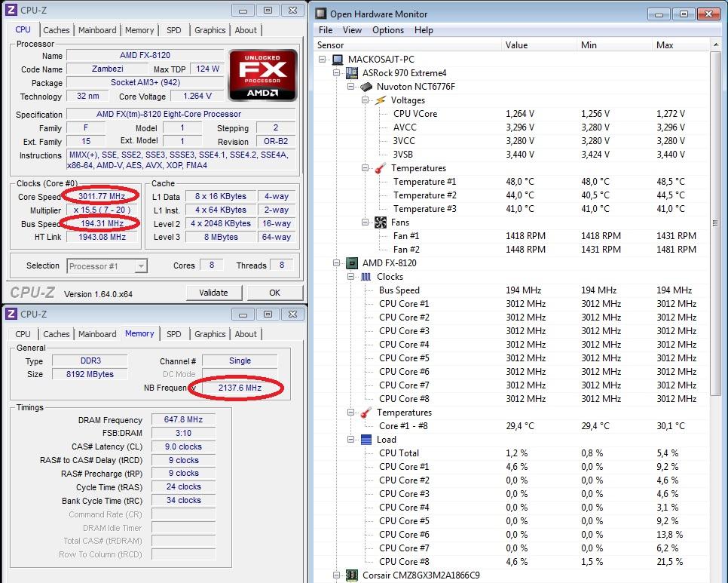Screen dimensions: 728x583
Task: Collapse the MACKOSAJT-PC tree node
Action: pyautogui.click(x=323, y=60)
